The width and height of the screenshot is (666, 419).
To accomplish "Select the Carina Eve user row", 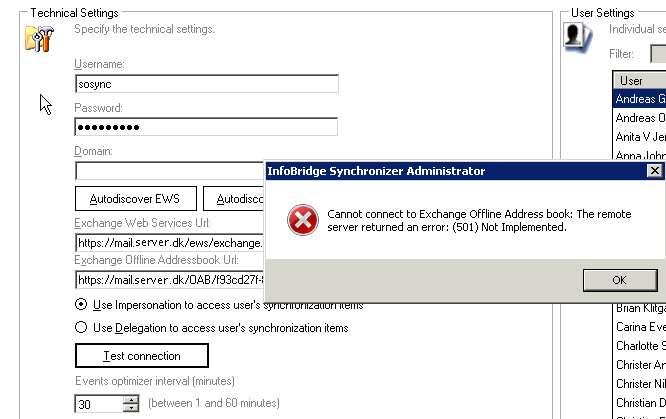I will pos(640,327).
